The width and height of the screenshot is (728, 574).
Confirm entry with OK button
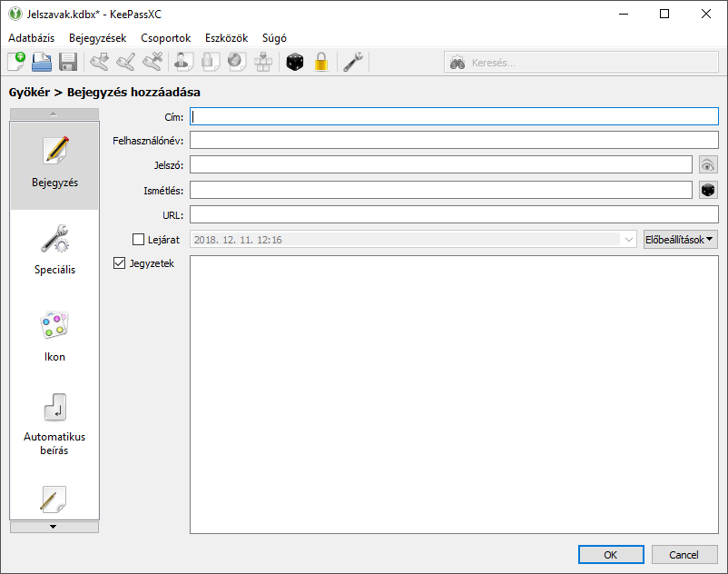click(611, 555)
